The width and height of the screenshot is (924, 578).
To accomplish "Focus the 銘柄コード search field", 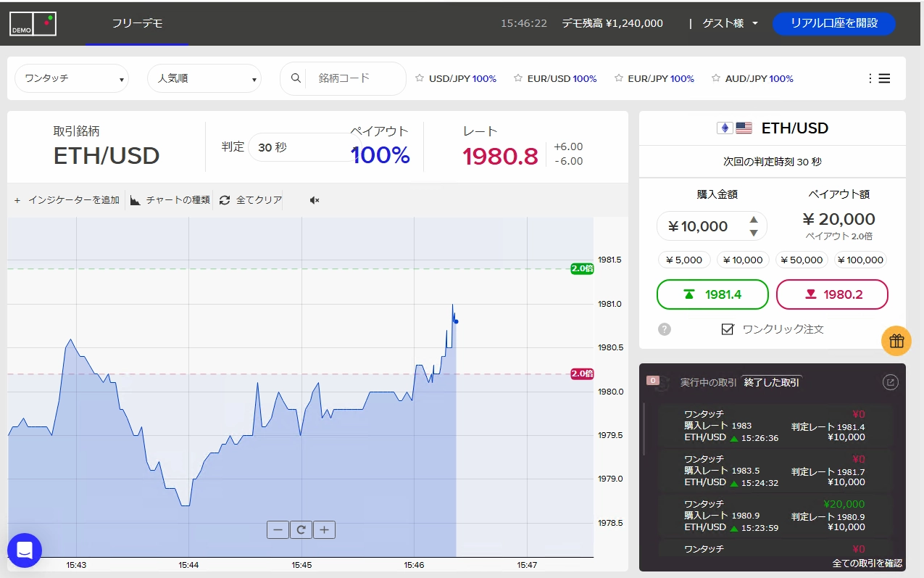I will pos(355,78).
